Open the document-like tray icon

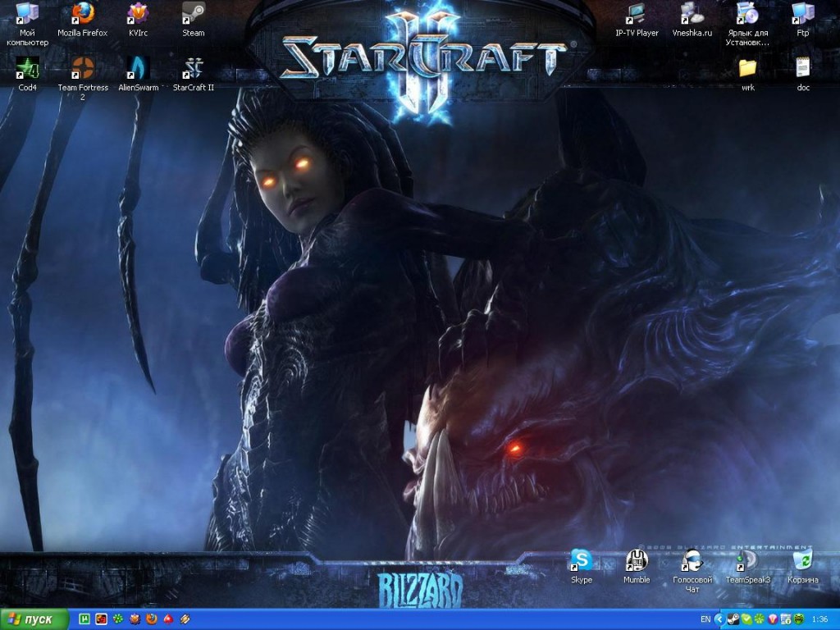pyautogui.click(x=785, y=620)
